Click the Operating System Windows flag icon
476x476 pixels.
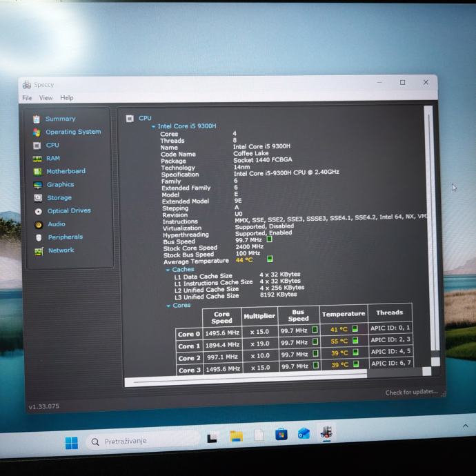pyautogui.click(x=37, y=132)
